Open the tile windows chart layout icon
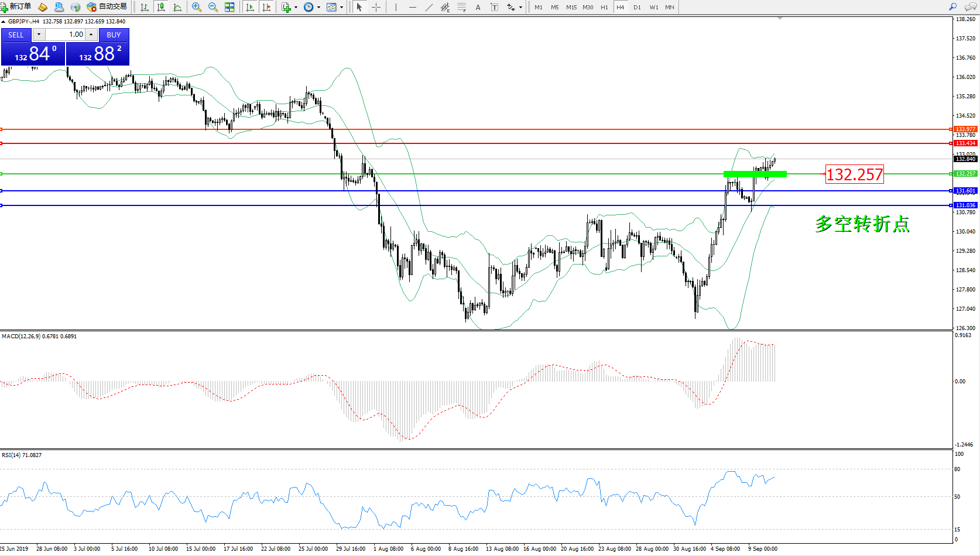Viewport: 980px width, 556px height. tap(229, 7)
